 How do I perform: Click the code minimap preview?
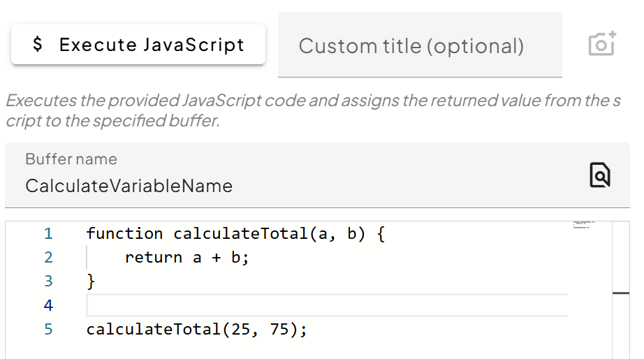583,225
